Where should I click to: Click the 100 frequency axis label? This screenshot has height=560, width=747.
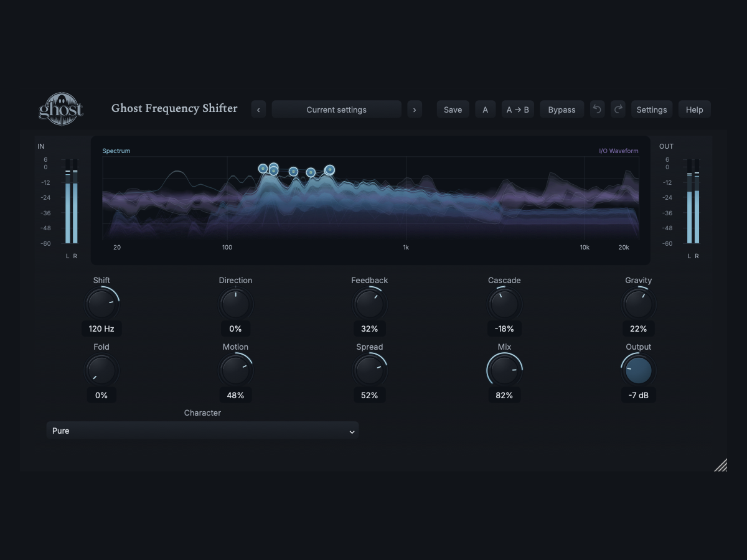pyautogui.click(x=227, y=248)
